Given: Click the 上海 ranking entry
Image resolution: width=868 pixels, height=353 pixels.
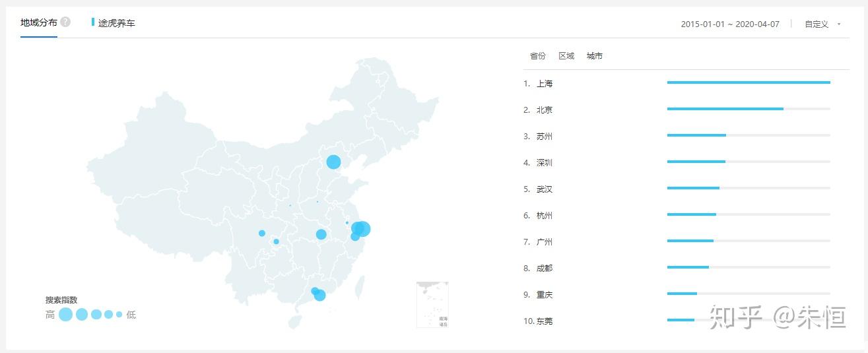Looking at the screenshot, I should coord(545,84).
